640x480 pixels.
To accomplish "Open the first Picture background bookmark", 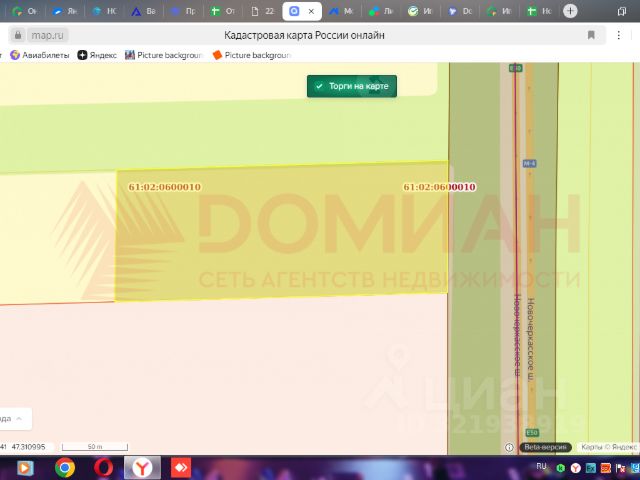I will (x=164, y=55).
